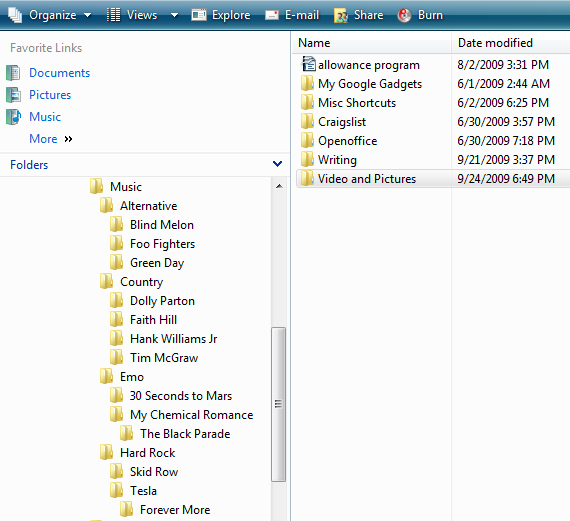Image resolution: width=570 pixels, height=521 pixels.
Task: Click the 9/24/2009 6:49 PM date cell
Action: click(x=506, y=179)
